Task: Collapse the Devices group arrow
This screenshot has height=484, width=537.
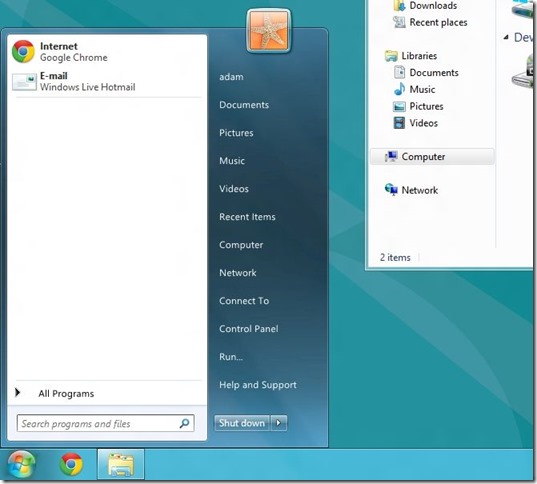Action: tap(506, 37)
